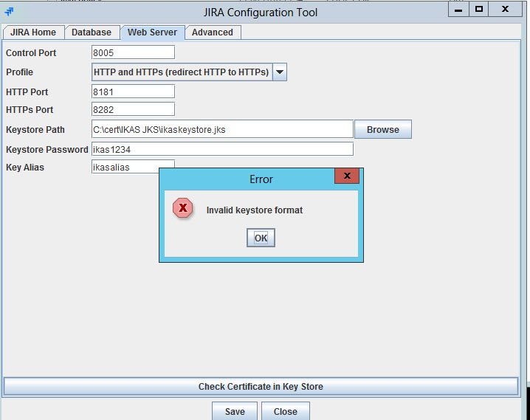Click the 'Profile' label
This screenshot has width=530, height=420.
tap(20, 72)
